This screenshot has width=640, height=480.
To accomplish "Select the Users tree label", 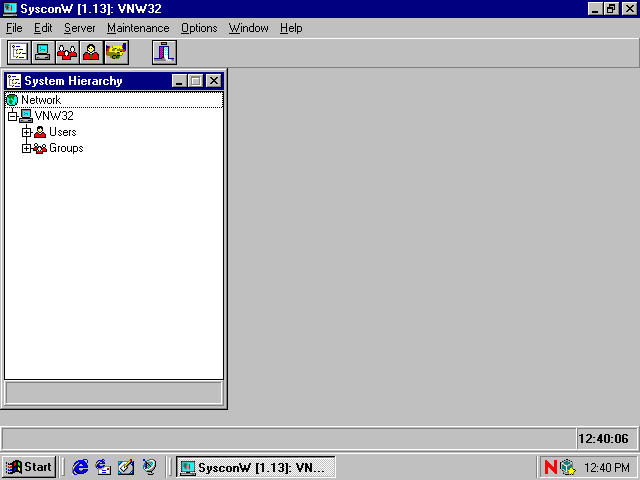I will (62, 132).
